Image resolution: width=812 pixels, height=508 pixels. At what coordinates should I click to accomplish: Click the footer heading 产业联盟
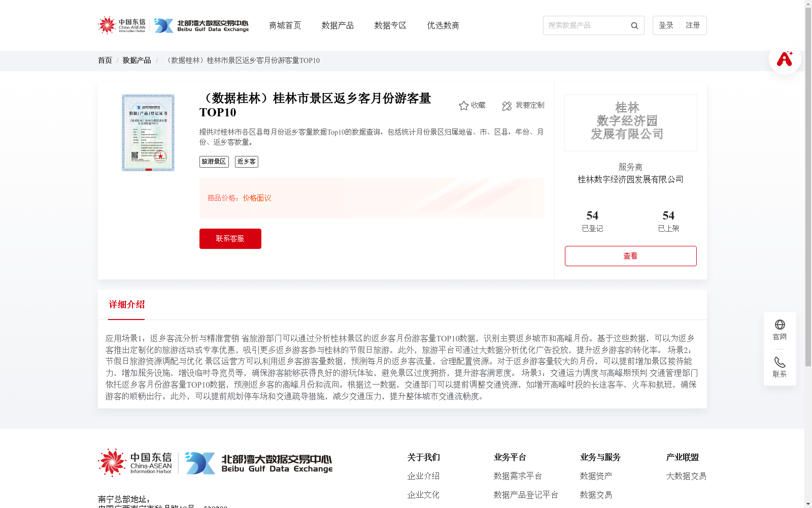682,457
